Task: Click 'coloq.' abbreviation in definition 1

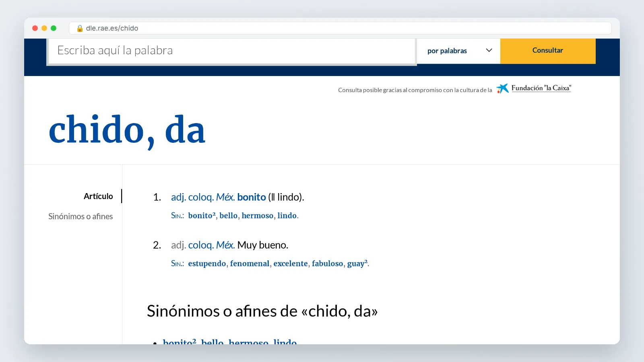Action: click(x=201, y=197)
